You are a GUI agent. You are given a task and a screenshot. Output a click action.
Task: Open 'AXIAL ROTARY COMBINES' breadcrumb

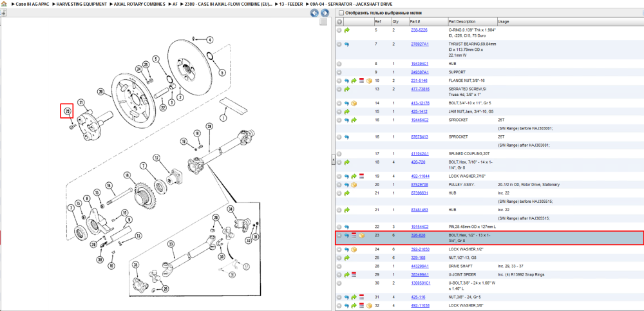click(139, 4)
